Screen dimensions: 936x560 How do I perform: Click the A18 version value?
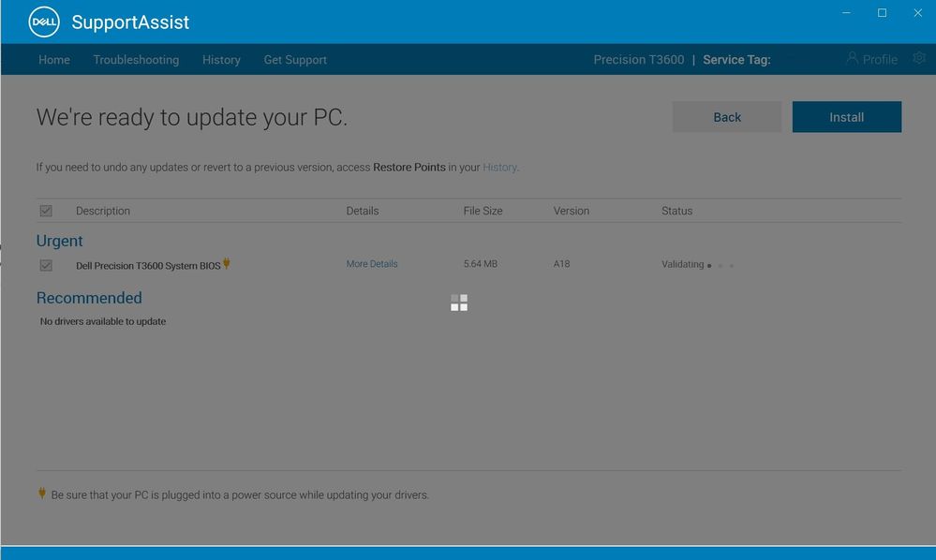point(562,263)
